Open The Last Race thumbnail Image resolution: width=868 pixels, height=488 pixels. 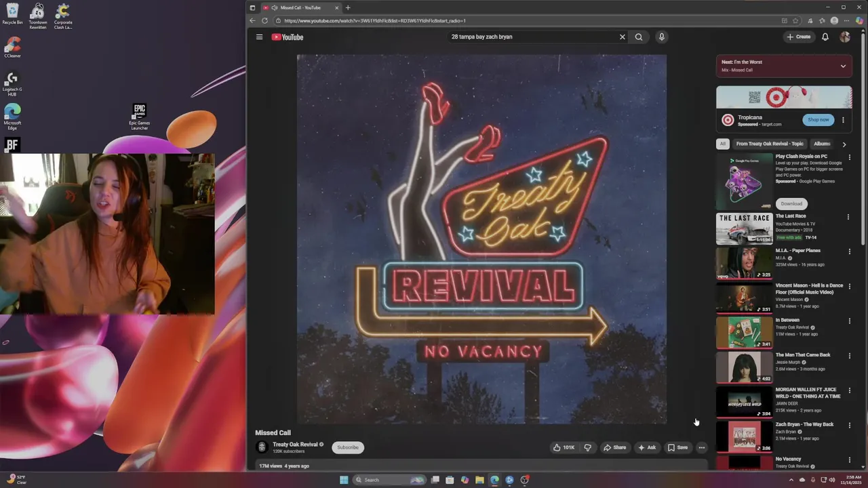pyautogui.click(x=745, y=228)
